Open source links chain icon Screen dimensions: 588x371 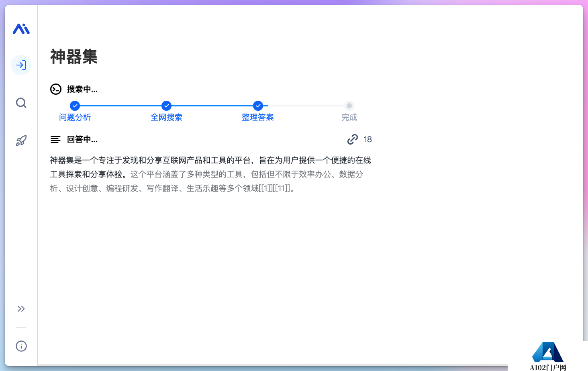pyautogui.click(x=353, y=139)
